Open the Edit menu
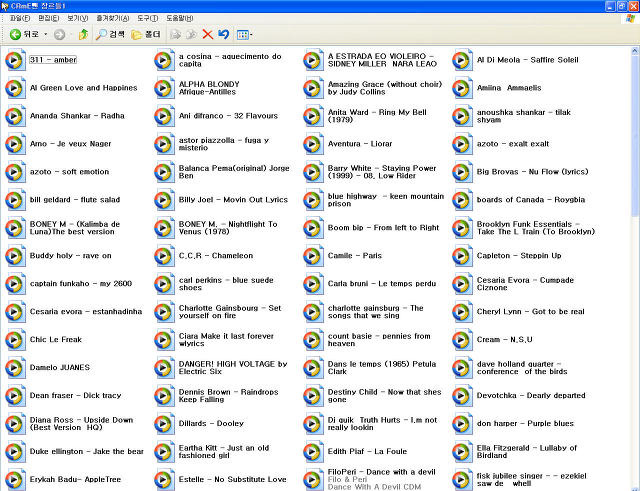Image resolution: width=640 pixels, height=491 pixels. coord(49,18)
